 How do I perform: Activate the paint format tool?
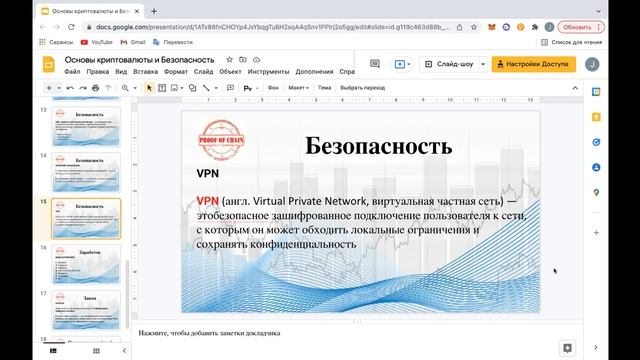tap(108, 88)
